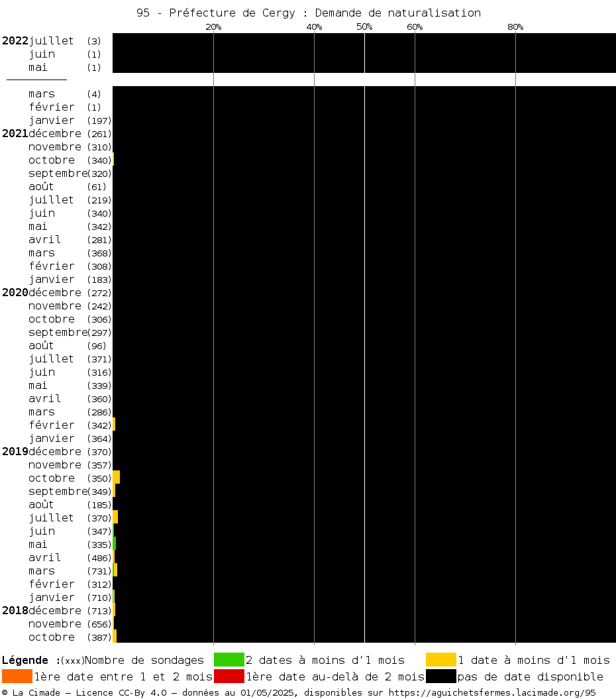Click the 'Légende' heading
Image resolution: width=616 pixels, height=699 pixels.
coord(25,660)
